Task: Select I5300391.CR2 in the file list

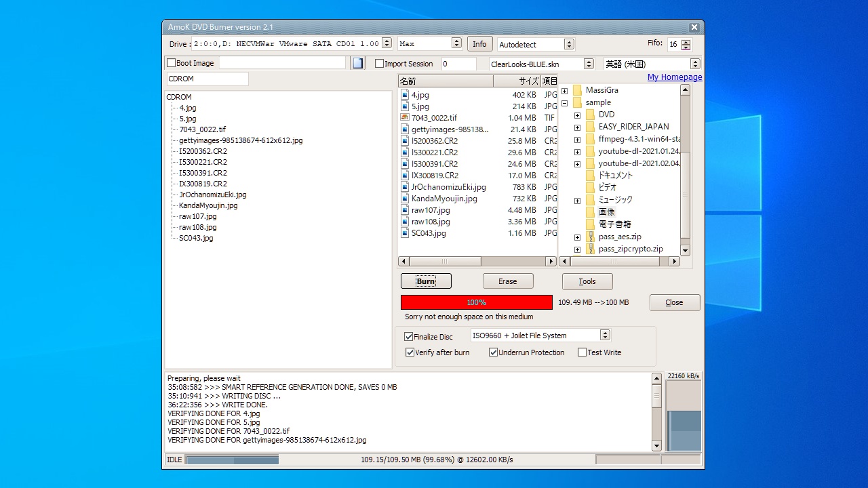Action: 435,164
